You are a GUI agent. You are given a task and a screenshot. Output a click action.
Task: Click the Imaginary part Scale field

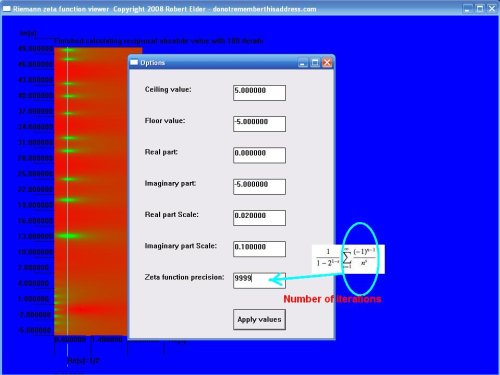tap(259, 249)
